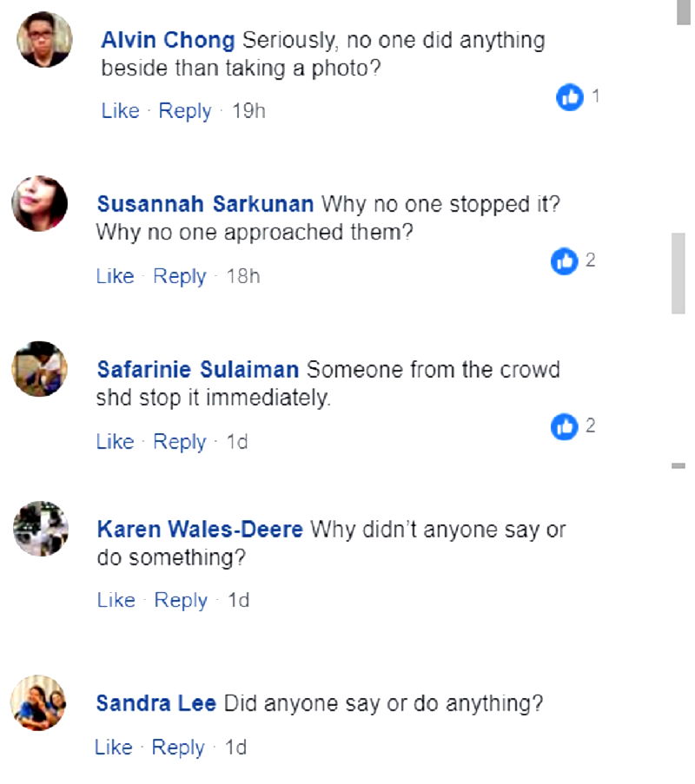Click the like reaction icon on Safarinie Sulaiman's comment
Image resolution: width=695 pixels, height=784 pixels.
click(565, 425)
